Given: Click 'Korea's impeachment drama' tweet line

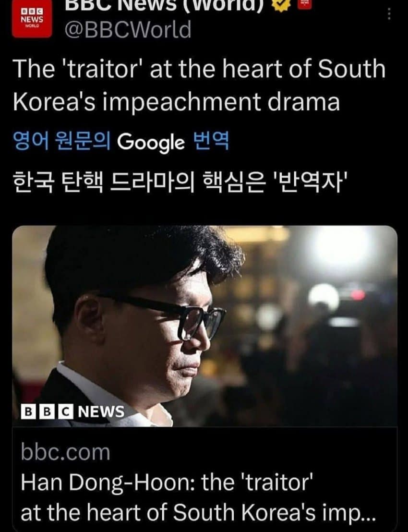Looking at the screenshot, I should click(176, 102).
